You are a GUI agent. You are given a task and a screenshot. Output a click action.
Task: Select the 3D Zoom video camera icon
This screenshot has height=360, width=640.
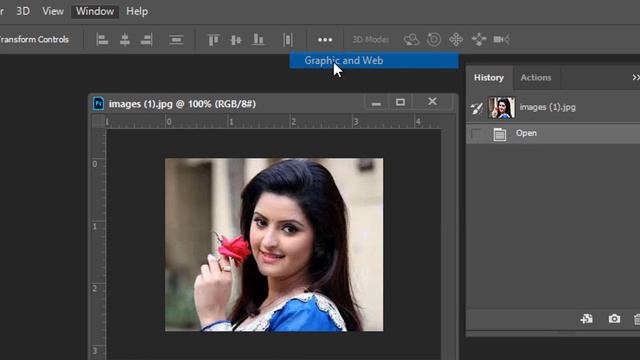(x=501, y=40)
